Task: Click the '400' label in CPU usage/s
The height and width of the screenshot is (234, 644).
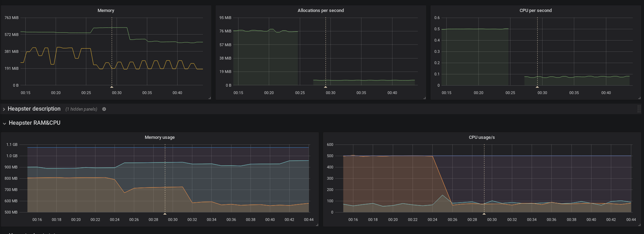Action: 330,167
